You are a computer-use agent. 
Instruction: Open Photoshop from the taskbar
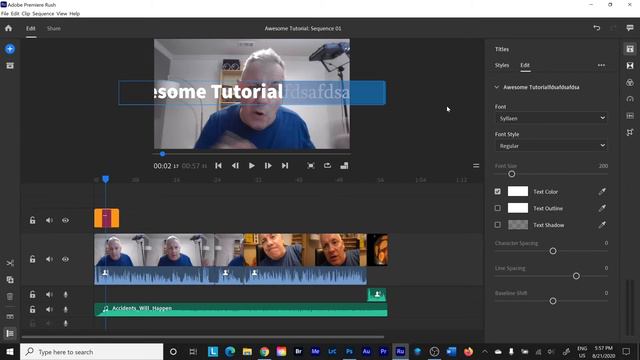pos(349,351)
